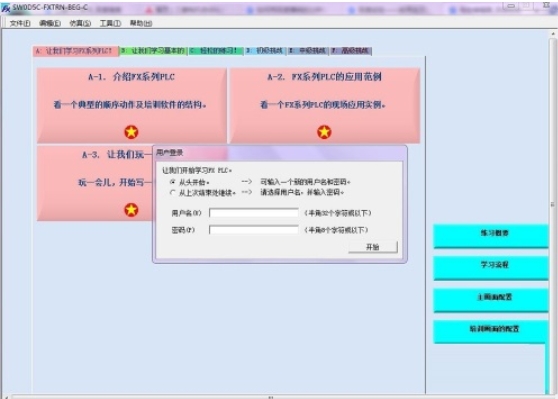This screenshot has height=399, width=558.
Task: Open the 编辑(E) menu
Action: [50, 23]
